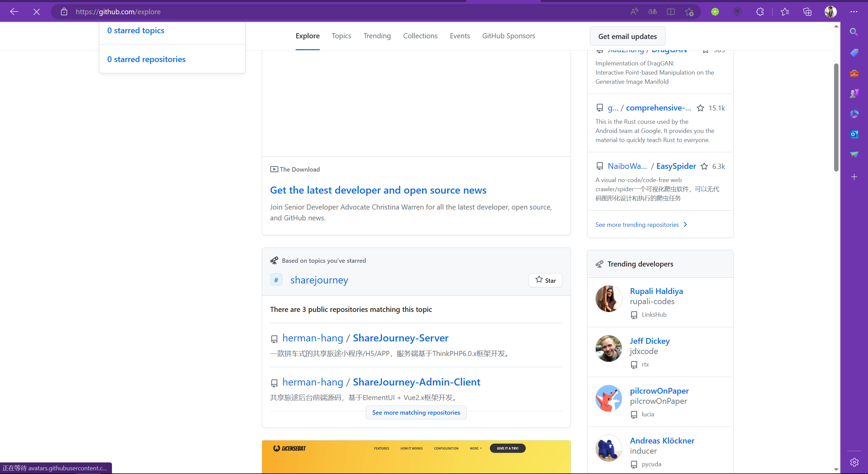See more trending repositories
This screenshot has width=868, height=474.
pos(641,225)
